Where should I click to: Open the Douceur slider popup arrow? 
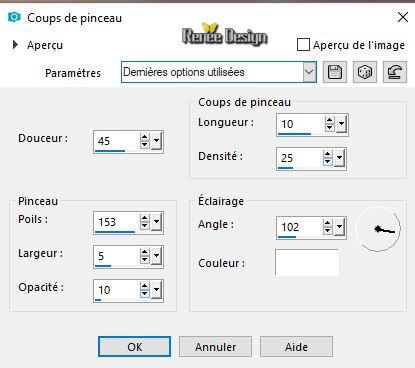[x=157, y=141]
